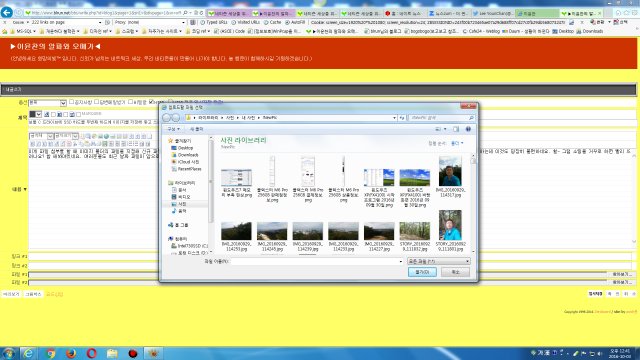640x360 pixels.
Task: Open Opera browser from the taskbar
Action: pyautogui.click(x=91, y=353)
